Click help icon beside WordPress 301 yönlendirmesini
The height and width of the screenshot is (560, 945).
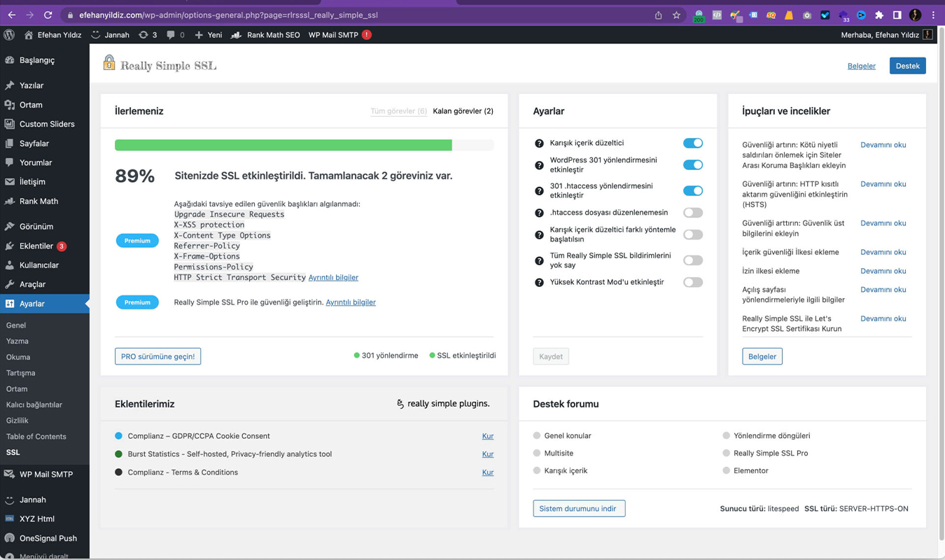(x=539, y=165)
